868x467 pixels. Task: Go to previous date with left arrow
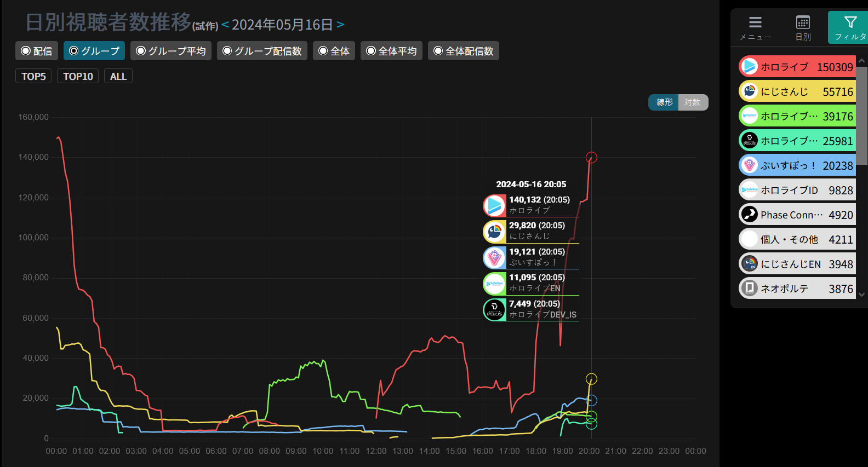click(225, 25)
